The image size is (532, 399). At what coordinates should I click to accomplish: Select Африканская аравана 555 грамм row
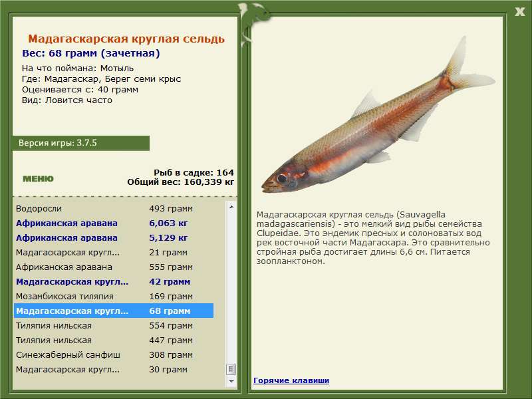[114, 267]
